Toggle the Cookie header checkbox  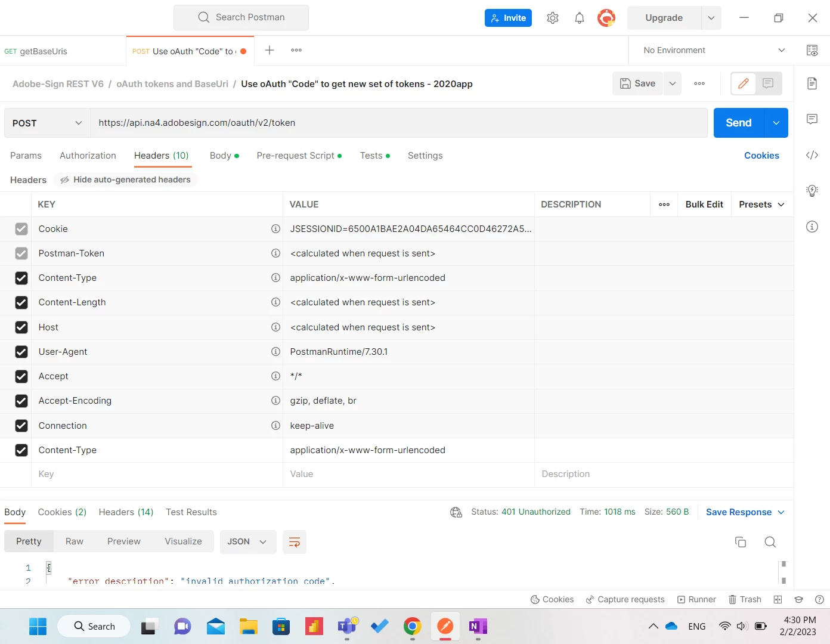coord(21,229)
